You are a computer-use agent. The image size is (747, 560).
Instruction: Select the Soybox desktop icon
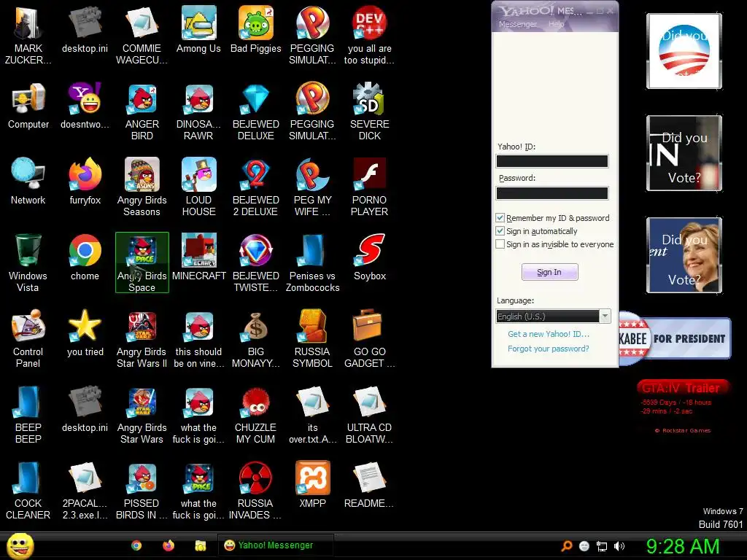click(x=370, y=257)
